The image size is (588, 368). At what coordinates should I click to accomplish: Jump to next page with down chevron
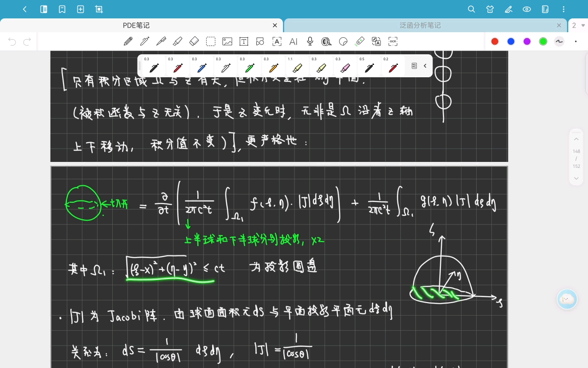point(576,178)
